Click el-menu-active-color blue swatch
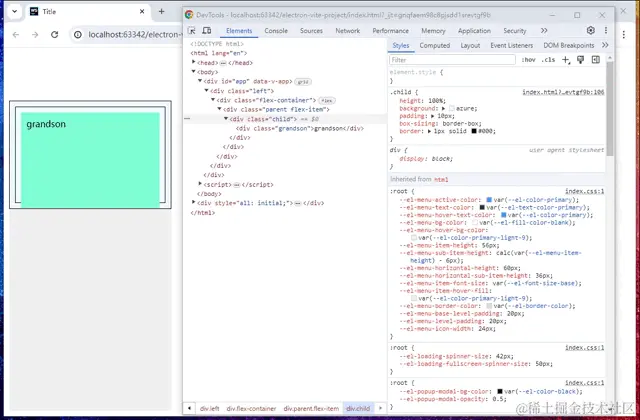This screenshot has height=420, width=640. tap(489, 200)
